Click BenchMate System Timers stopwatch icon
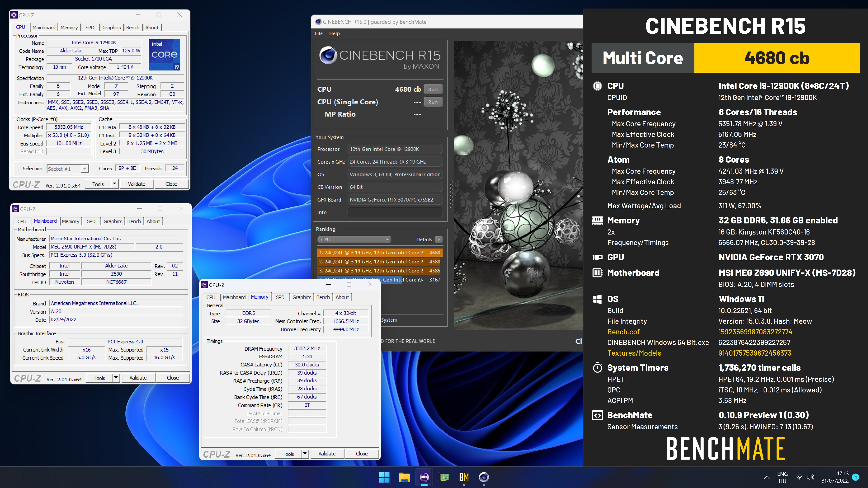 click(x=597, y=367)
